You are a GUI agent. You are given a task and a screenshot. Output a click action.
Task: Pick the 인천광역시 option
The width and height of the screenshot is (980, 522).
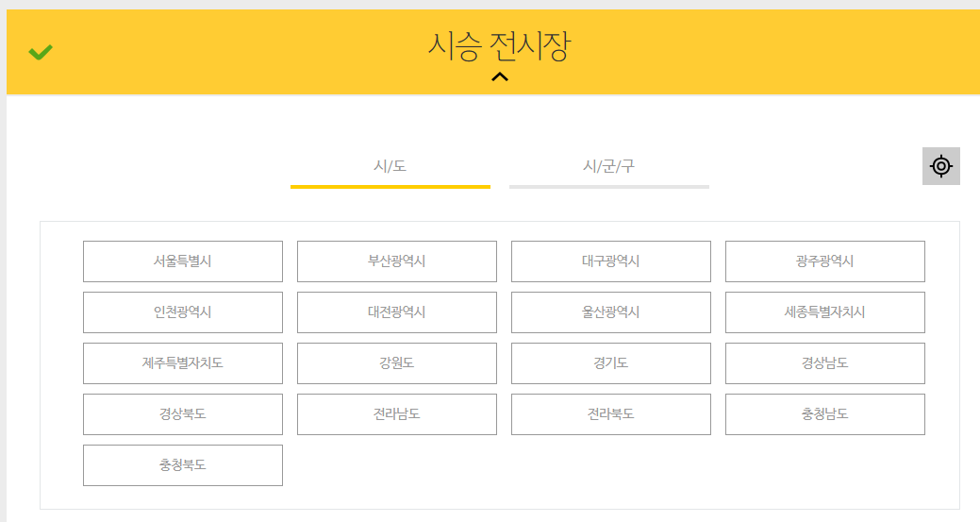[182, 312]
